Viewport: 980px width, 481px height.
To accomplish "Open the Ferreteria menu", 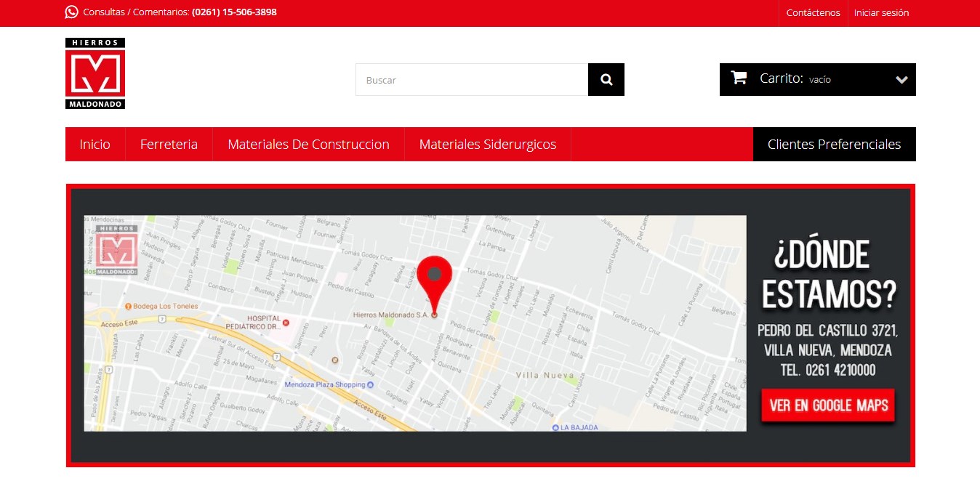I will pos(169,144).
